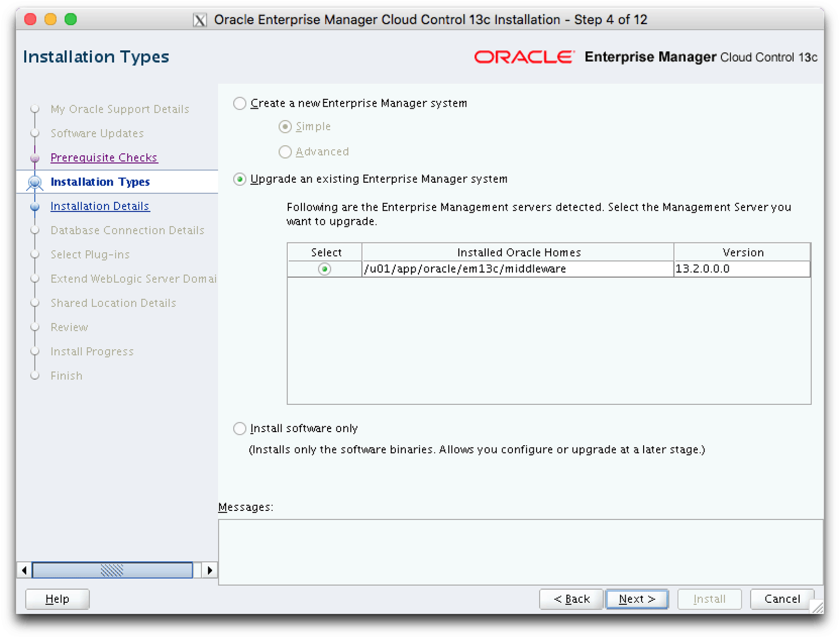Click right arrow of sidebar scrollbar
The width and height of the screenshot is (840, 638).
(x=209, y=570)
